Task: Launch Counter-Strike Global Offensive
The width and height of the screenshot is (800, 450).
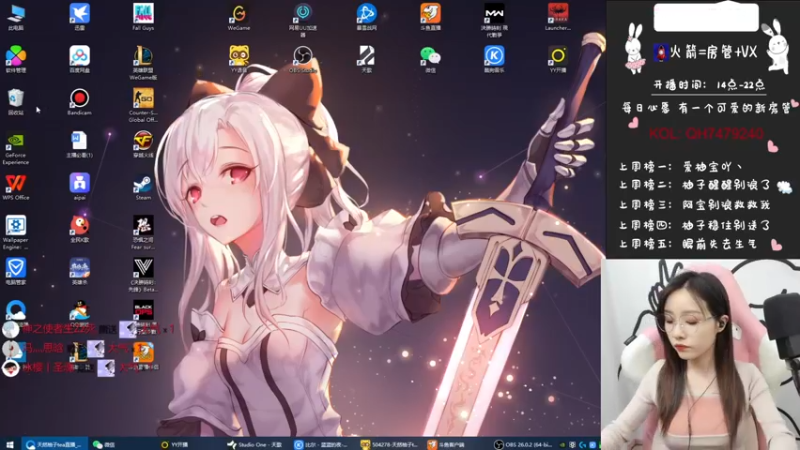Action: [143, 105]
